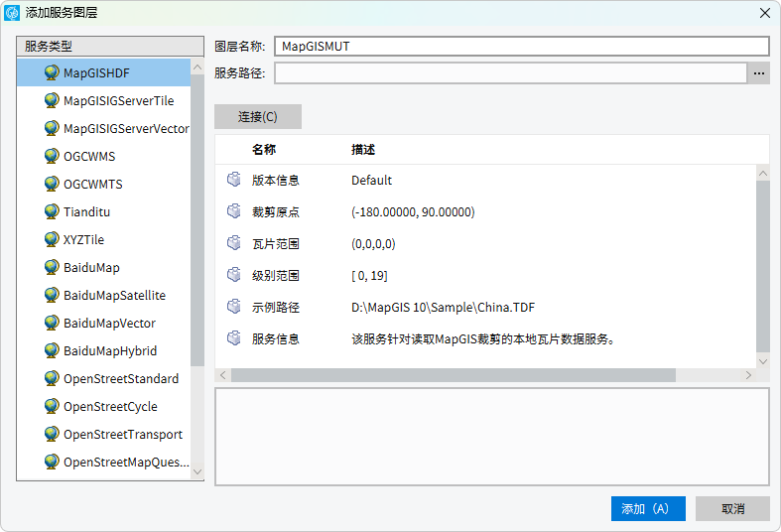Click the service type list vertical scrollbar thumb
The height and width of the screenshot is (532, 781).
click(197, 220)
